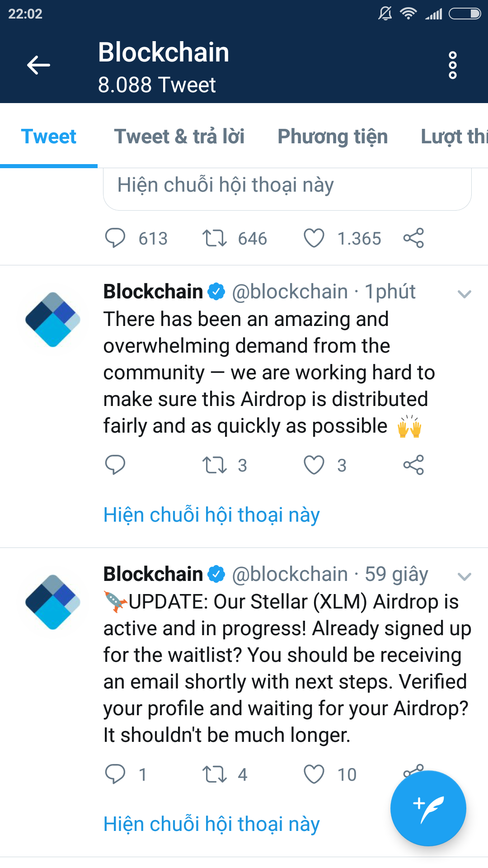The image size is (488, 868).
Task: Like the amazing demand tweet
Action: tap(314, 465)
